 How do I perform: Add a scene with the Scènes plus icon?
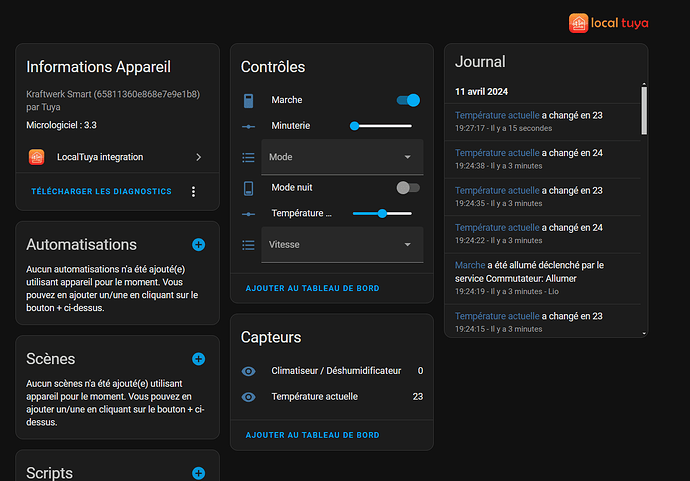pyautogui.click(x=198, y=359)
